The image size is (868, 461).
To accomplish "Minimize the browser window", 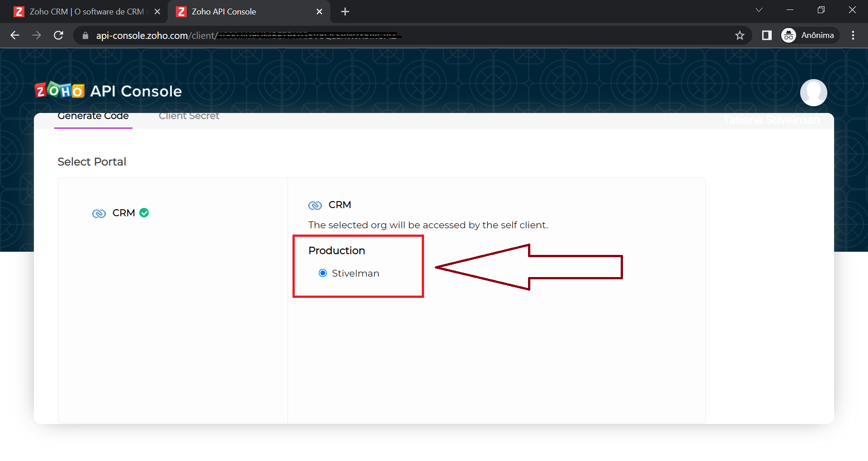I will point(790,10).
